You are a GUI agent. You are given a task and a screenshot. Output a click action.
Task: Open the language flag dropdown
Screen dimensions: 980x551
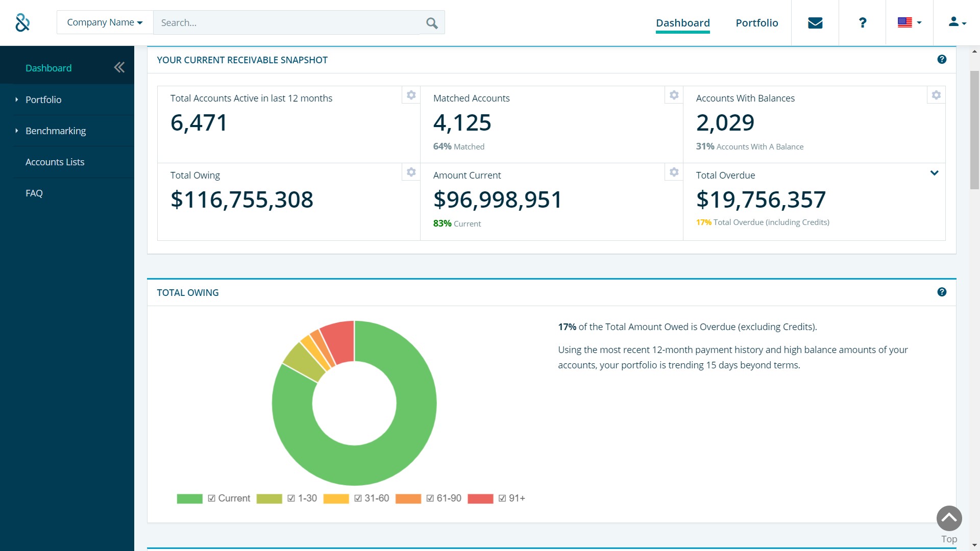[909, 22]
